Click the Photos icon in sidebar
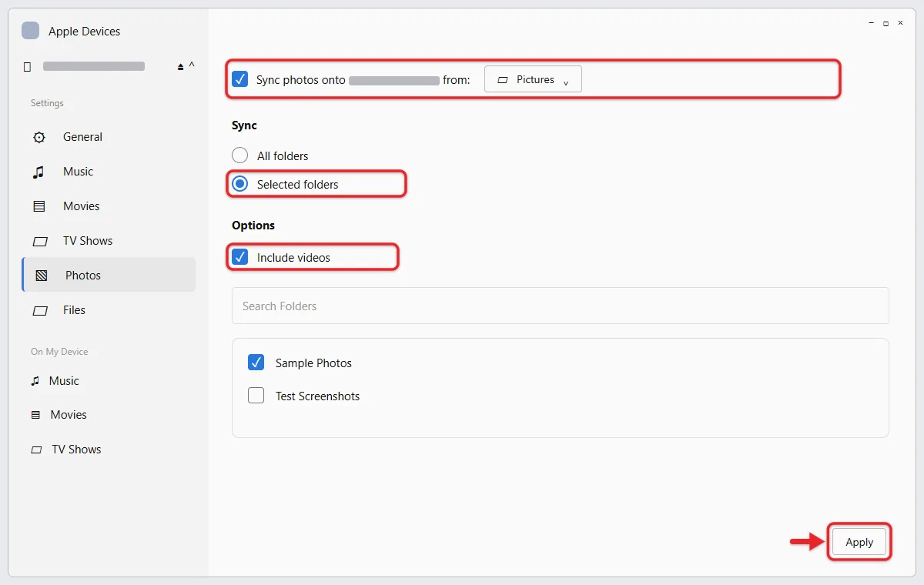Image resolution: width=924 pixels, height=585 pixels. point(42,276)
